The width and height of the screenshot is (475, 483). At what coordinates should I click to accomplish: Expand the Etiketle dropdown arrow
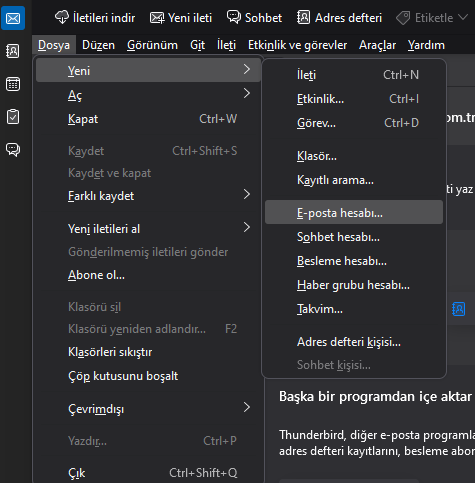[463, 17]
